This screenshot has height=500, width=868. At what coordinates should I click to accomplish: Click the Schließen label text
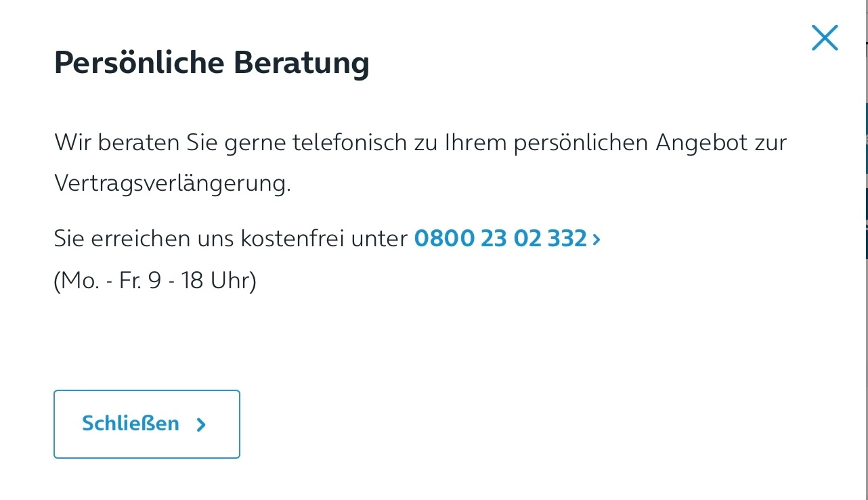(x=131, y=424)
